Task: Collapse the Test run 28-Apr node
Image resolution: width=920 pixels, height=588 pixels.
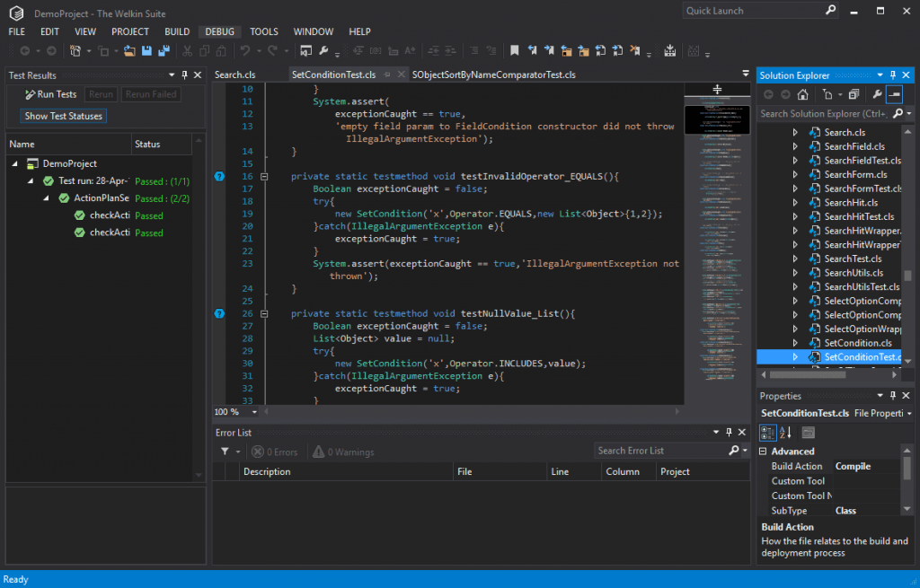Action: click(x=31, y=180)
